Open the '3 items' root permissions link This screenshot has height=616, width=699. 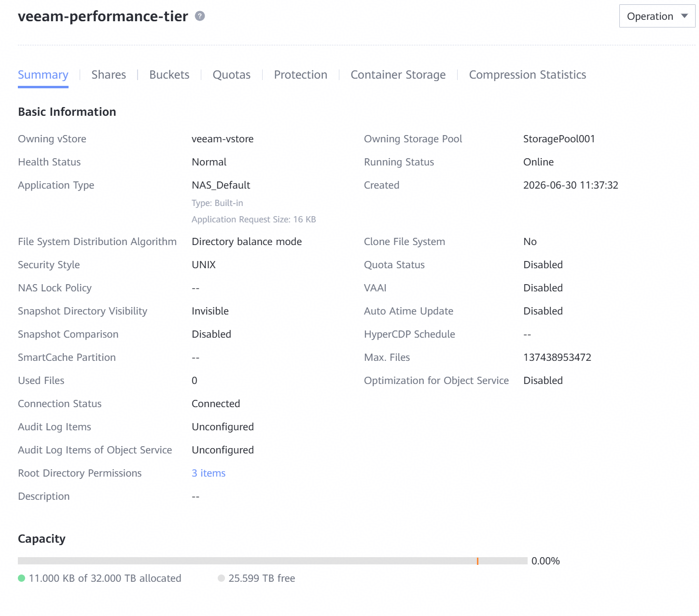(209, 473)
